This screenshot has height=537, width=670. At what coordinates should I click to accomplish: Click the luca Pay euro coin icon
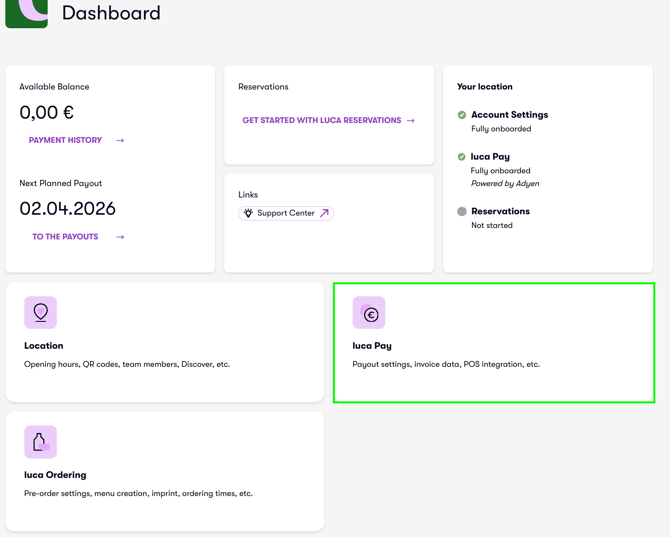[369, 313]
